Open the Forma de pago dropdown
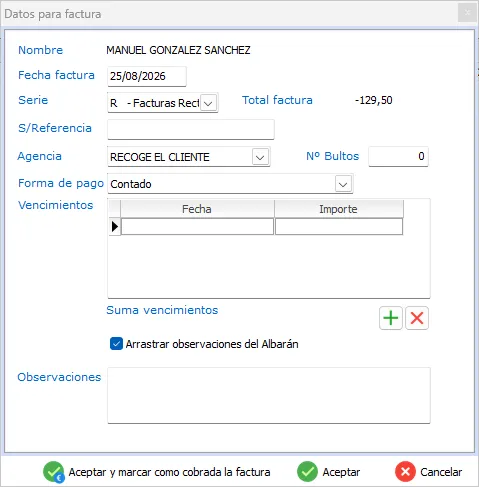Screen dimensions: 479x487 click(x=343, y=184)
